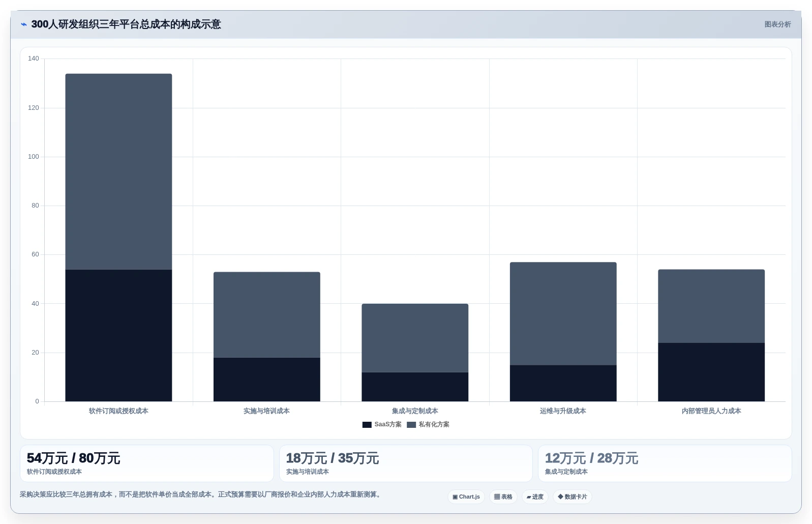Click the Chart.js tag chip

click(466, 497)
